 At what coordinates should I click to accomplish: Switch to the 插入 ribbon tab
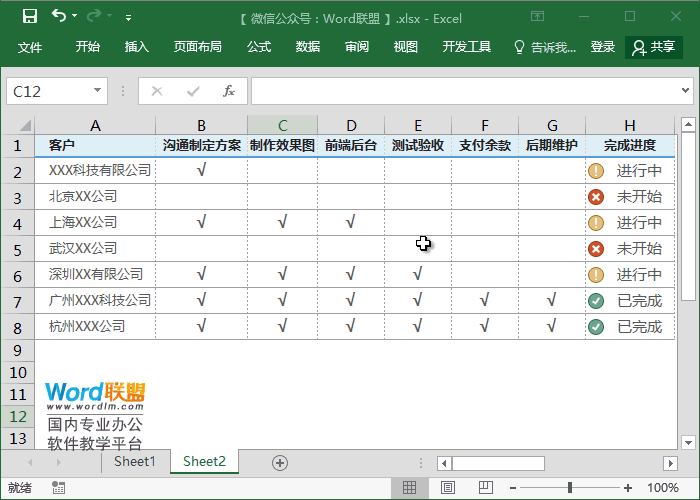click(x=137, y=46)
